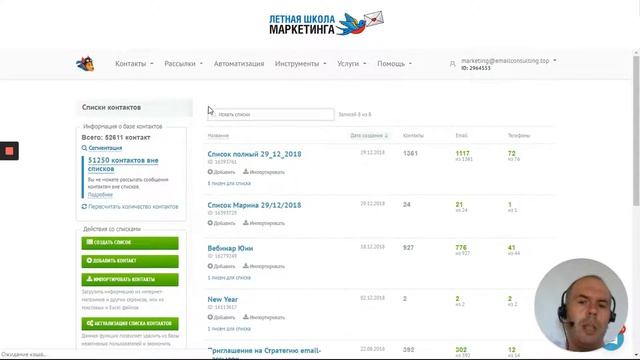This screenshot has width=640, height=360.
Task: Click contacts count 1361 in Список полный row
Action: point(410,153)
